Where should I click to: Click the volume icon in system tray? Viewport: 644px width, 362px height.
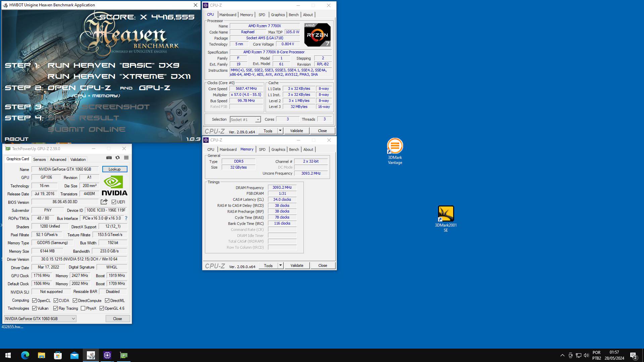tap(586, 355)
